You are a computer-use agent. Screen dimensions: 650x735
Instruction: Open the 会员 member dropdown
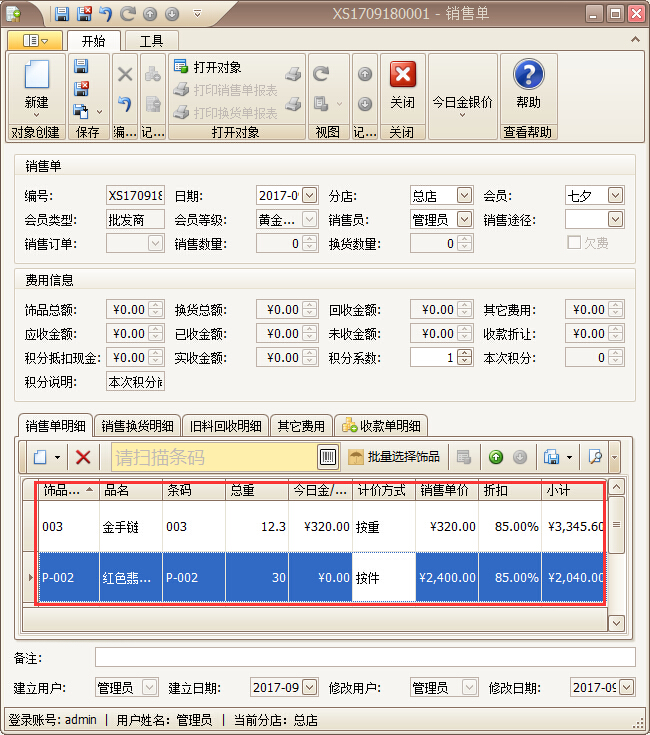tap(615, 195)
